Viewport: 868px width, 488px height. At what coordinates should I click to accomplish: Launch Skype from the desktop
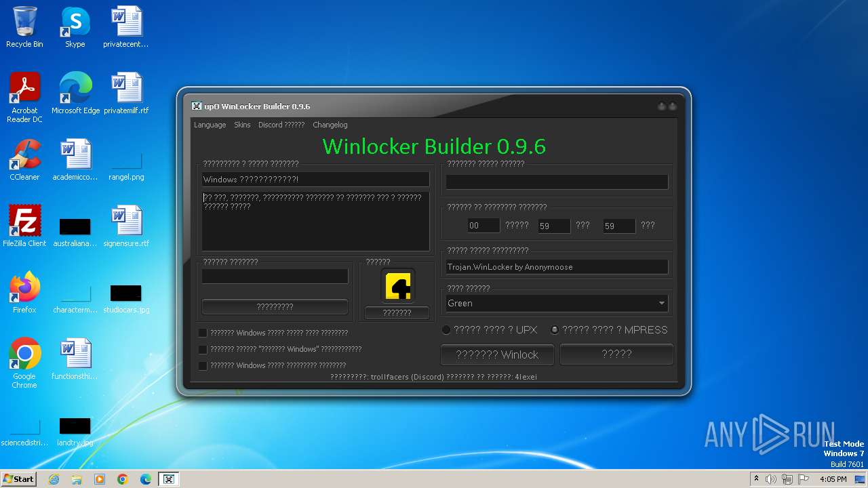(75, 27)
